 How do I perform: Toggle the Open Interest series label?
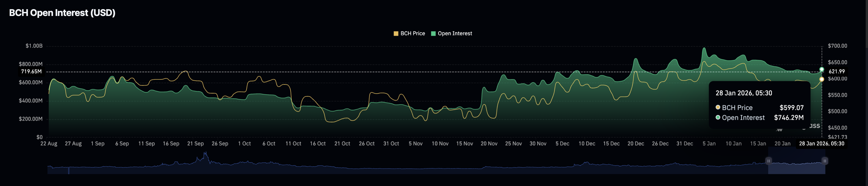click(455, 34)
